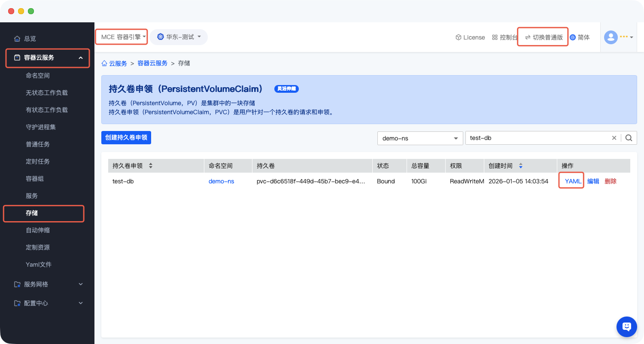Click 切换普通版 to switch version

pos(544,37)
